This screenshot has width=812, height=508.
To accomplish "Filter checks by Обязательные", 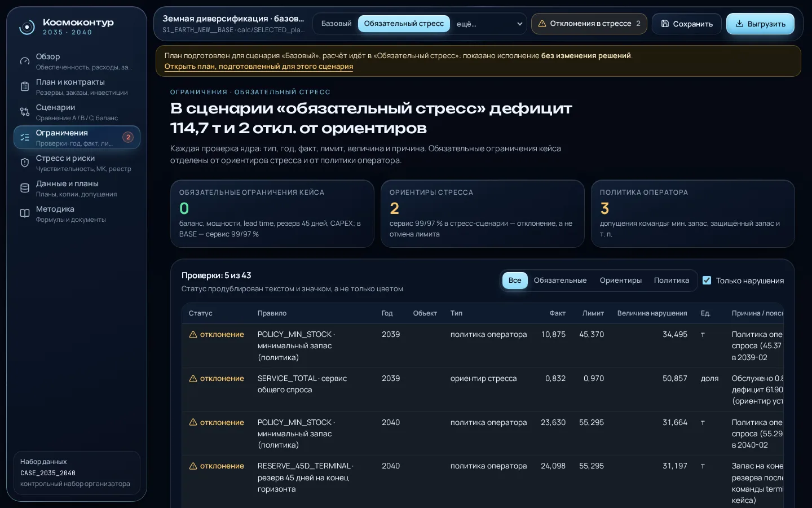I will pos(560,281).
